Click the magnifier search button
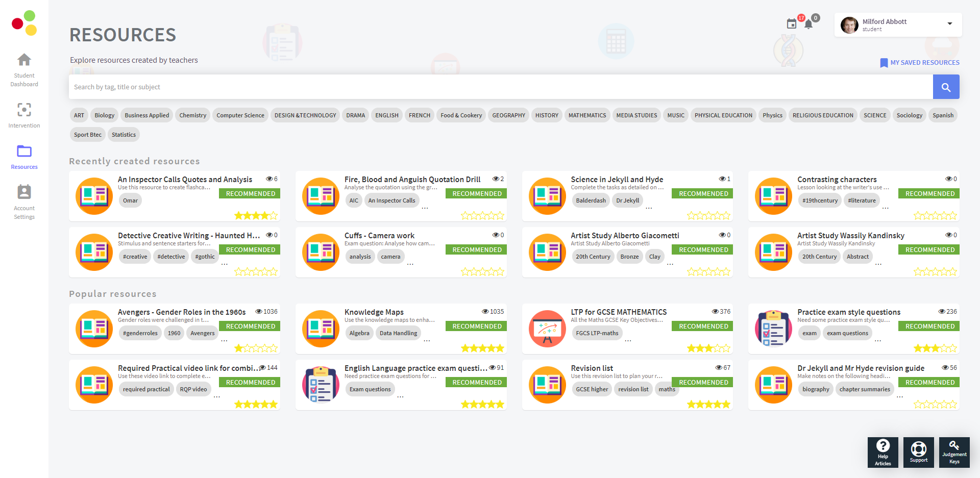 (x=946, y=87)
